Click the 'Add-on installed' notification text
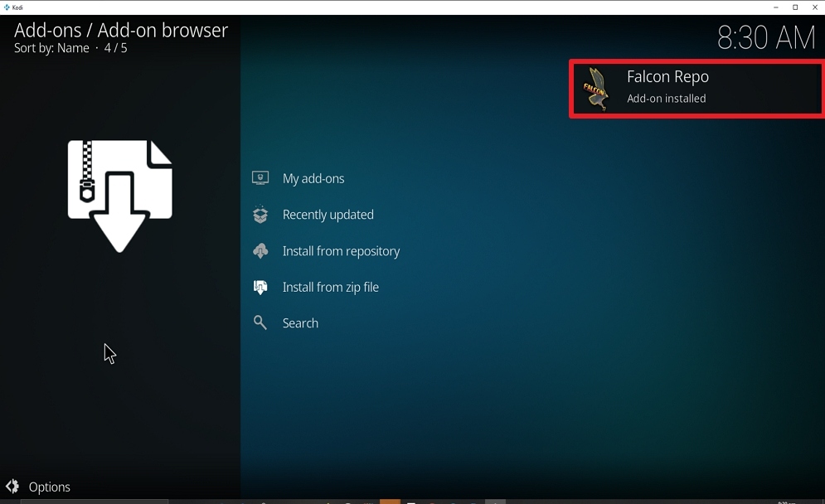The image size is (825, 504). [x=666, y=99]
